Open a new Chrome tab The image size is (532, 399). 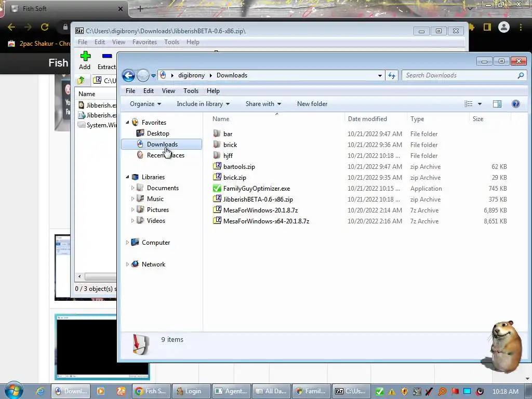point(140,9)
